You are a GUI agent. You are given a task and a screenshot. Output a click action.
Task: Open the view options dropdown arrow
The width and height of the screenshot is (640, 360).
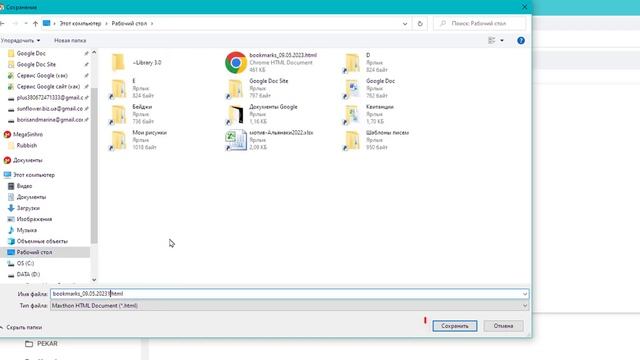[x=502, y=40]
